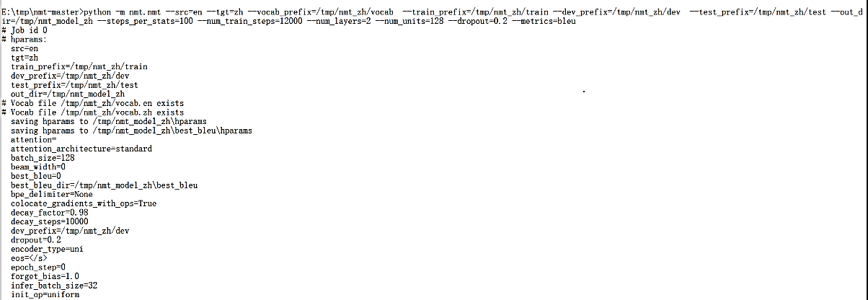Click the python command line text
Screen dimensions: 868x300
433,17
